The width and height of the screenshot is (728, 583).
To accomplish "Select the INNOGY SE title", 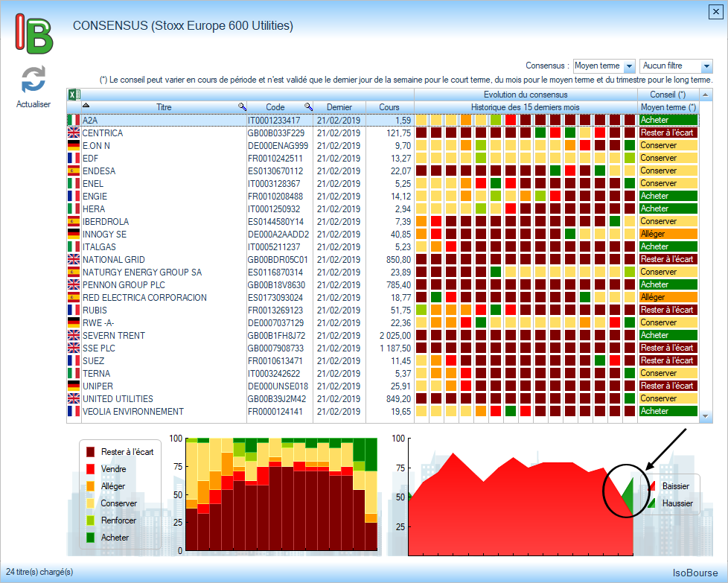I will (x=104, y=235).
